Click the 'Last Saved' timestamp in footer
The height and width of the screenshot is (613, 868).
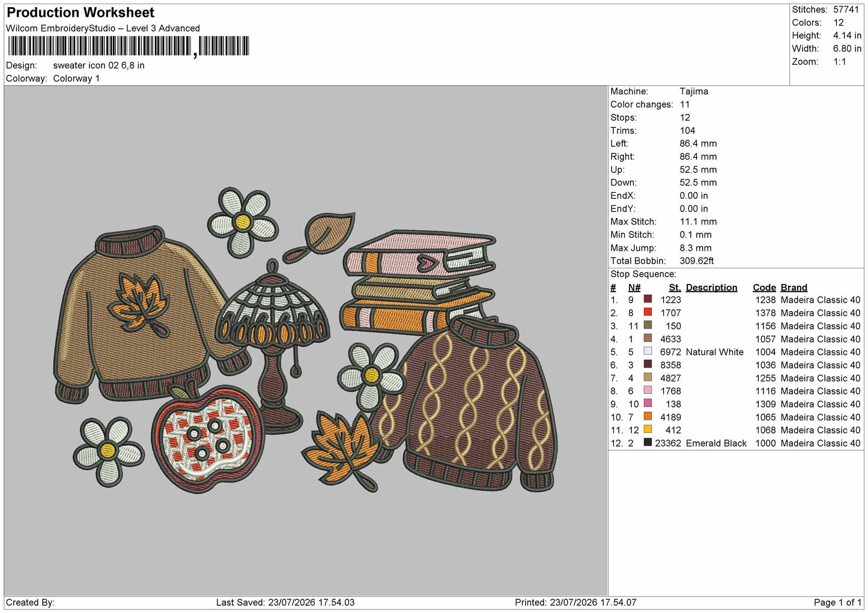coord(285,602)
